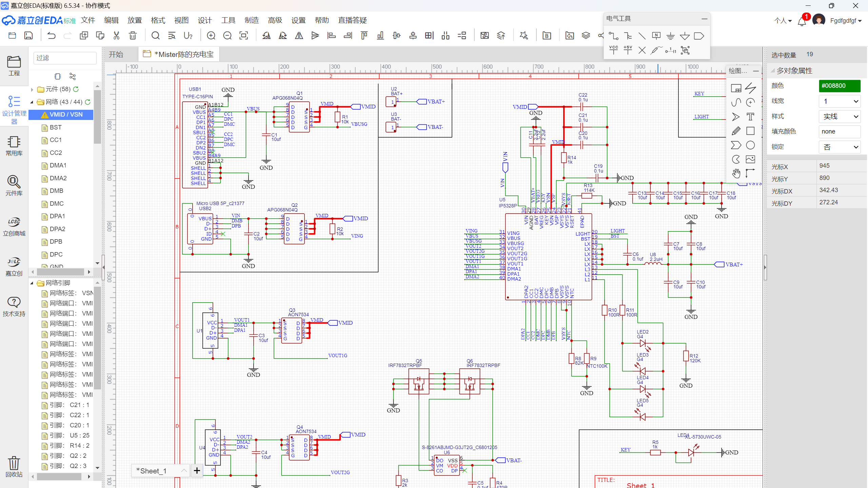Select the no-connect flag tool
The image size is (868, 488).
pos(642,50)
